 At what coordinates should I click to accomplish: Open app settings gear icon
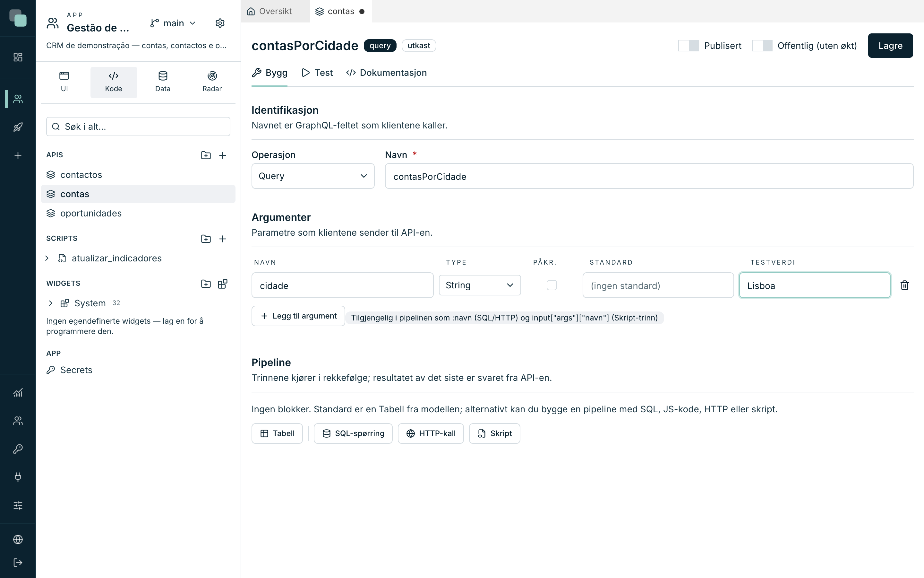pos(220,23)
